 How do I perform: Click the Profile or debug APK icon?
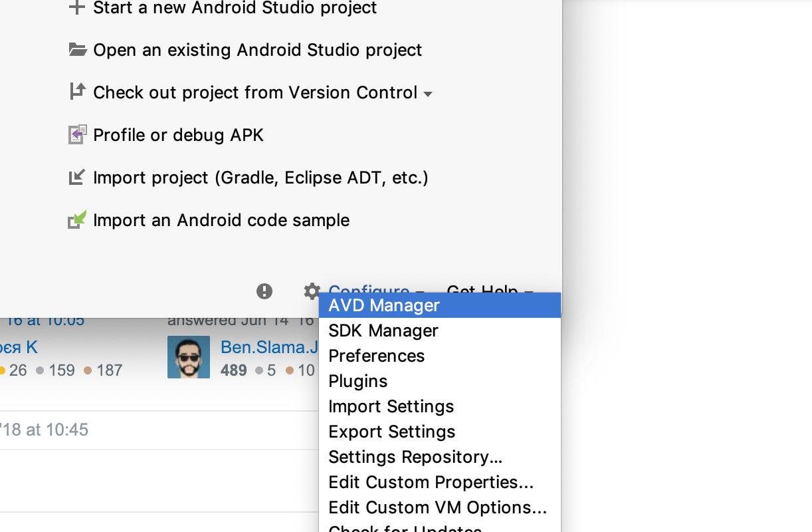[x=78, y=134]
